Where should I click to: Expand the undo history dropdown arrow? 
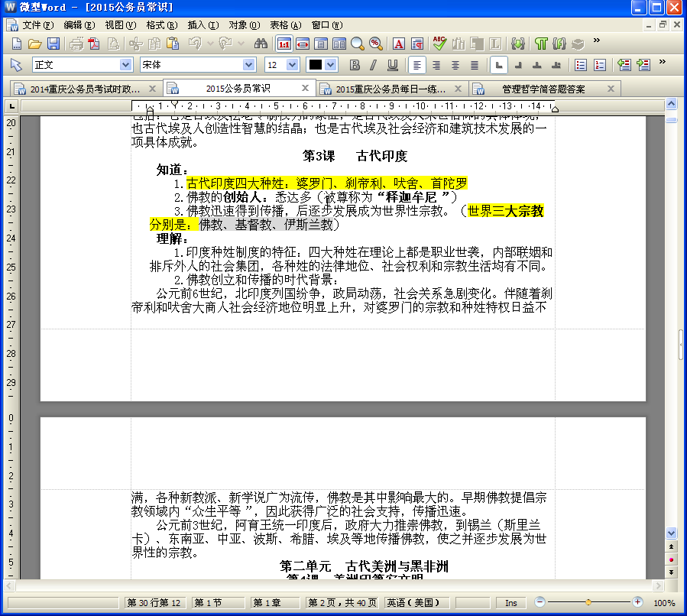(210, 44)
